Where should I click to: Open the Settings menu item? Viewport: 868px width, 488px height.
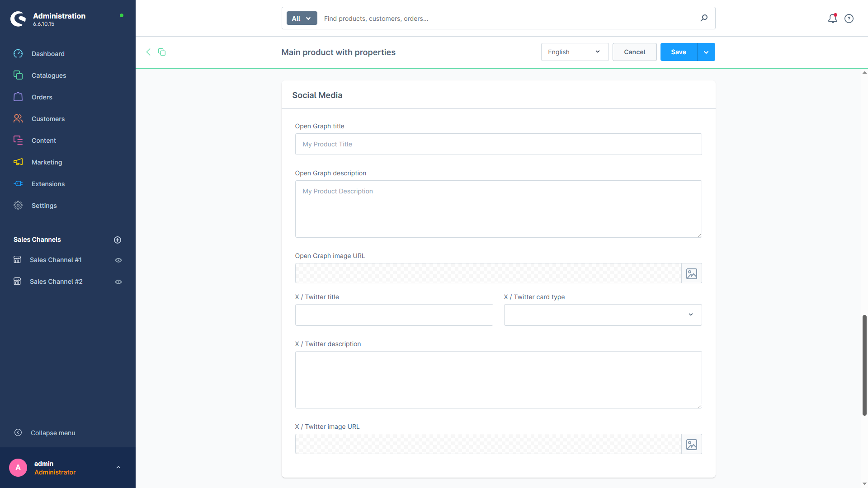click(44, 205)
